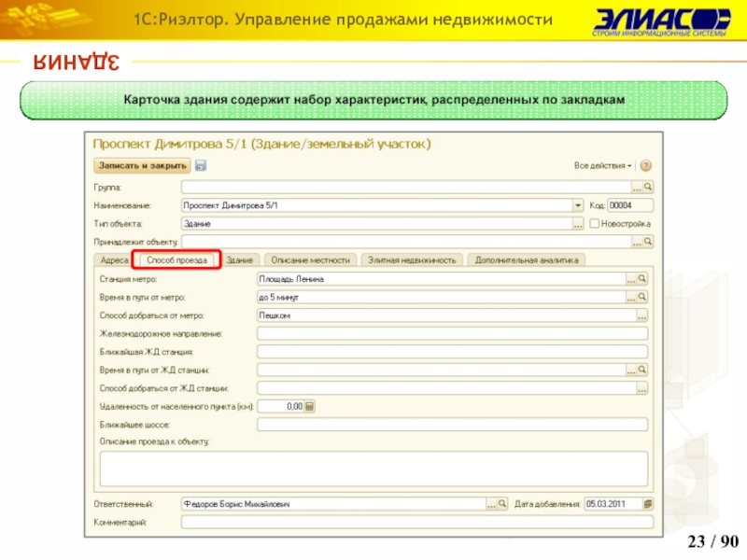The width and height of the screenshot is (747, 560).
Task: Click the Ближайшее шоссе input field
Action: click(x=452, y=425)
